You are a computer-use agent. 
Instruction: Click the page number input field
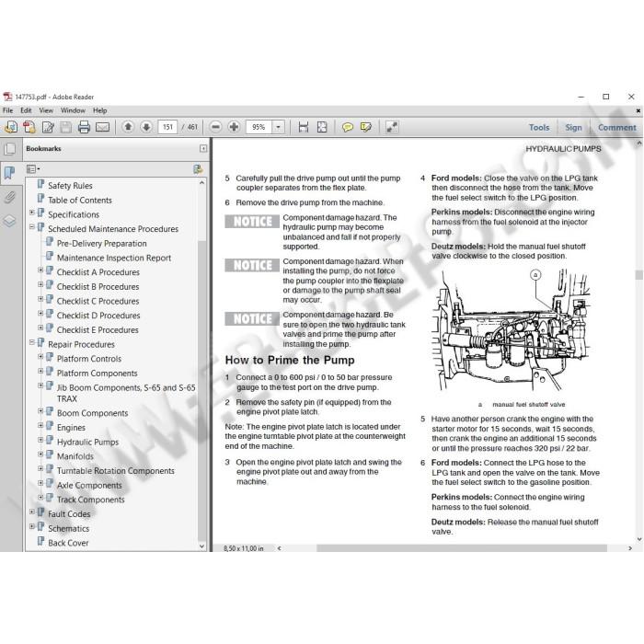(x=167, y=127)
